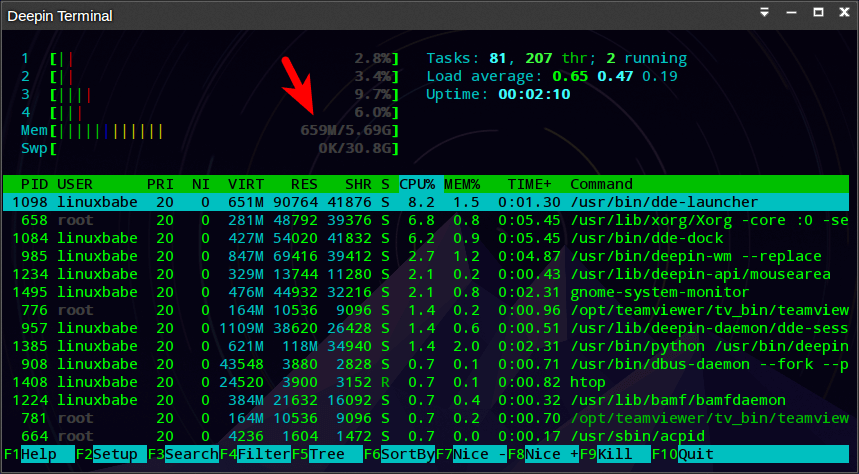
Task: Open the terminal title bar dropdown menu
Action: tap(764, 15)
